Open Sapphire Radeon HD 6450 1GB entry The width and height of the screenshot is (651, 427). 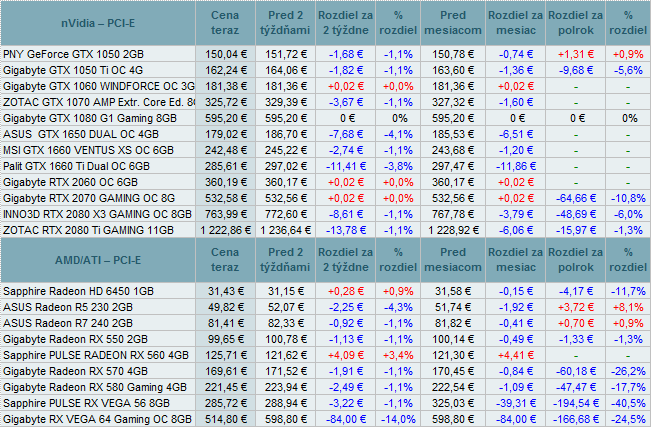click(78, 289)
